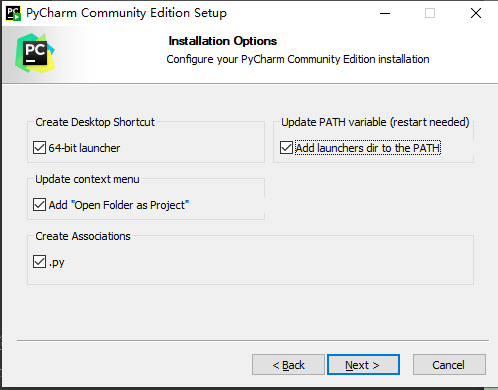
Task: Disable Add "Open Folder as Project" checkbox
Action: click(39, 205)
